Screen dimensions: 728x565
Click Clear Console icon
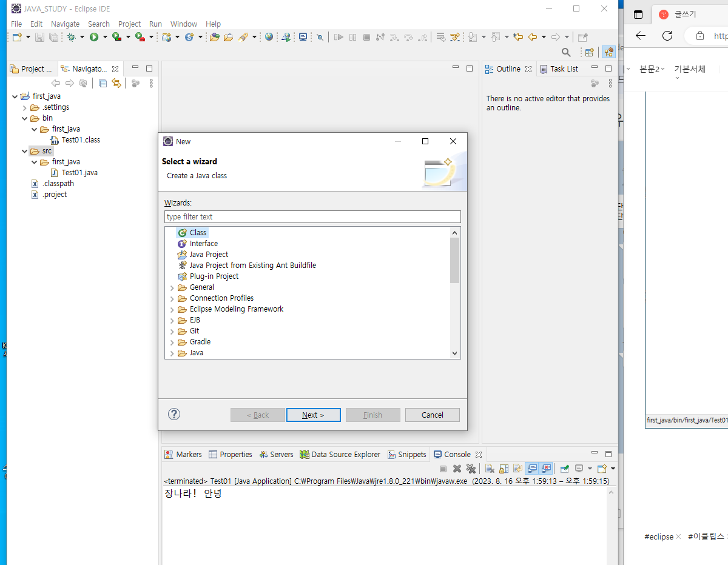click(489, 469)
